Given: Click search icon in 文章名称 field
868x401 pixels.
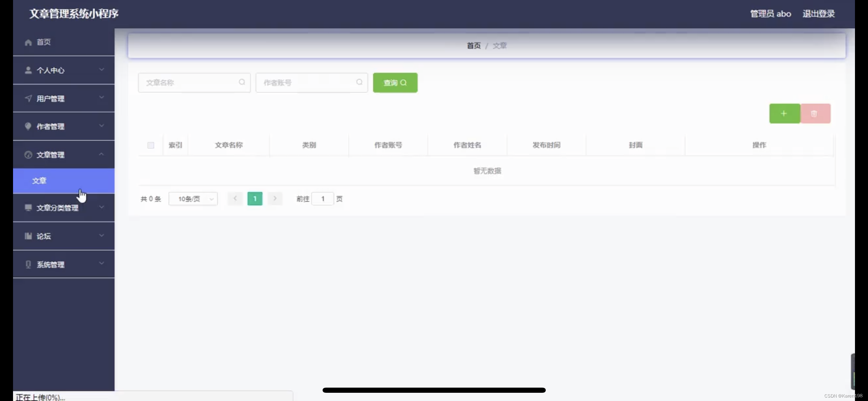Looking at the screenshot, I should (x=242, y=82).
